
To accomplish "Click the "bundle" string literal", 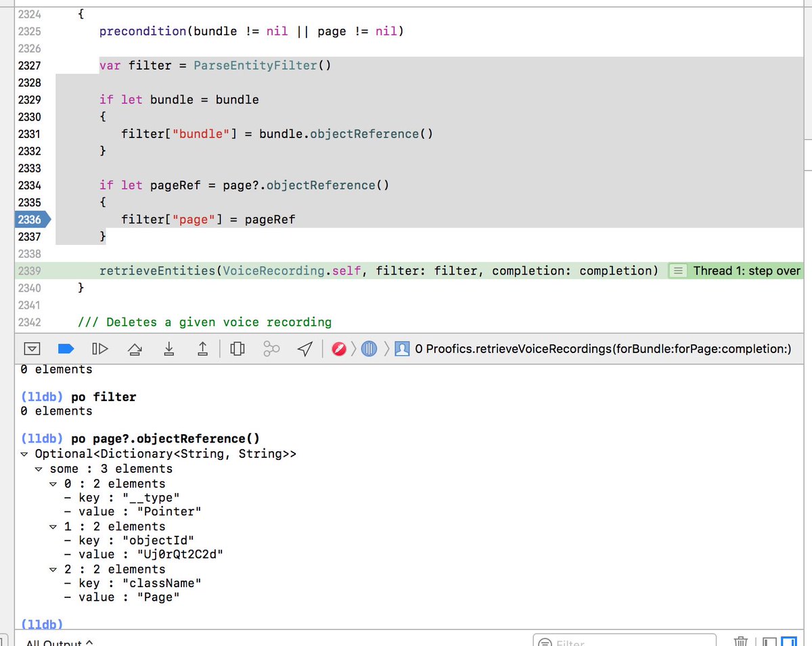I will (201, 134).
